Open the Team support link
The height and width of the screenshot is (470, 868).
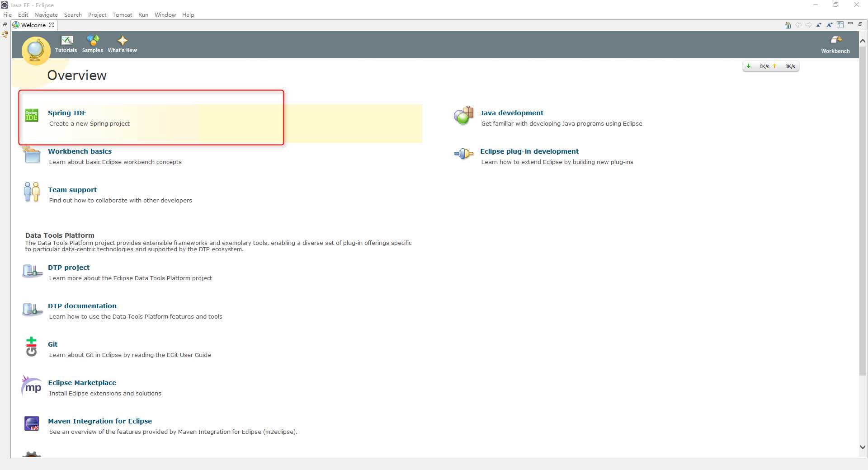[72, 190]
